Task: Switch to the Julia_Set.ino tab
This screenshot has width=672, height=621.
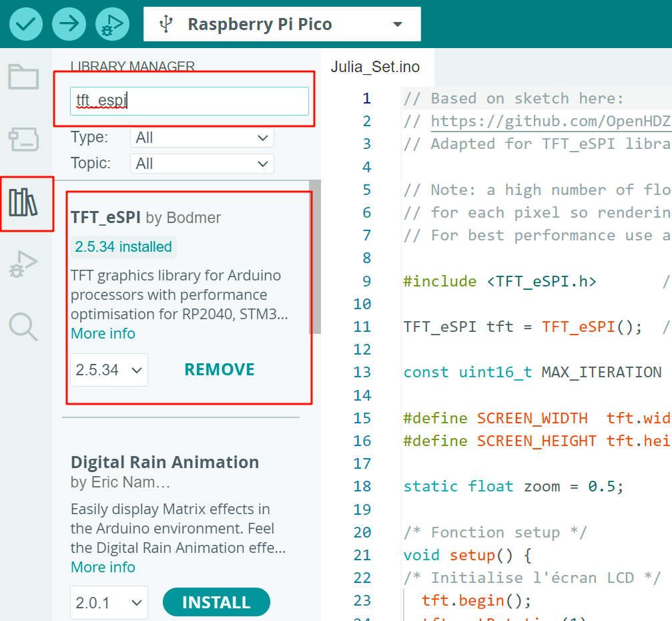Action: click(375, 67)
